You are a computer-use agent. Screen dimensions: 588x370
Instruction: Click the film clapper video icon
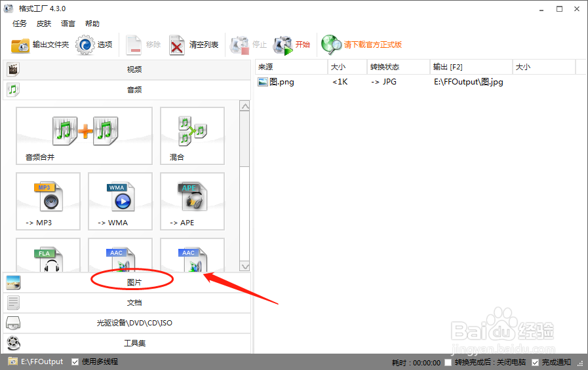click(x=13, y=69)
